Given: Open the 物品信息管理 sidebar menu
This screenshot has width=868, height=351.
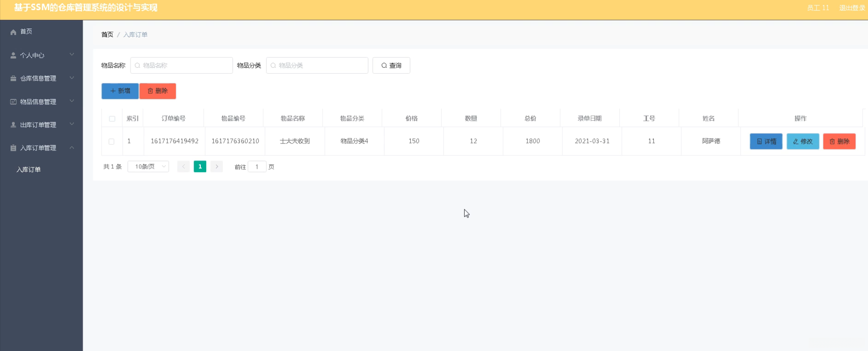Looking at the screenshot, I should [x=41, y=102].
